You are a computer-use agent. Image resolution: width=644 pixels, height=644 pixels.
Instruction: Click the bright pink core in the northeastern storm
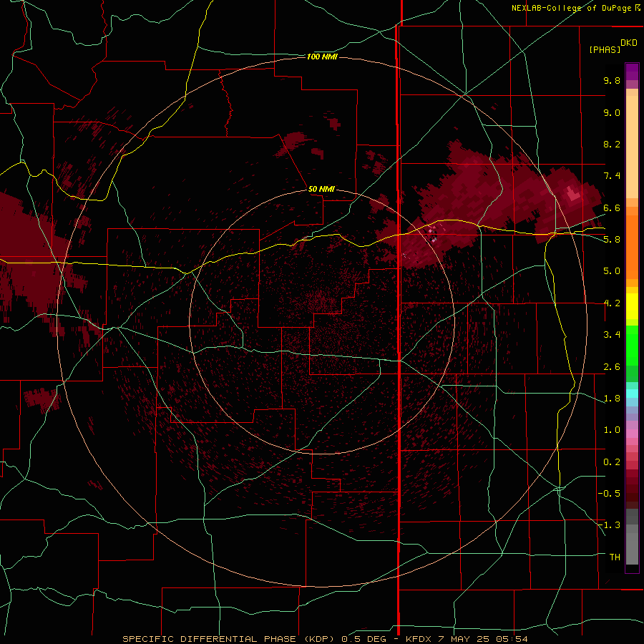point(573,193)
